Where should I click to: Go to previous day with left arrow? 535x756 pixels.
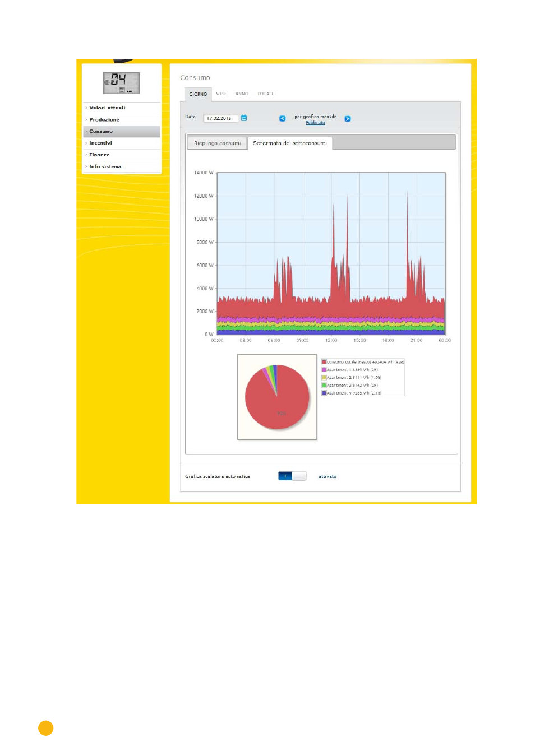pyautogui.click(x=283, y=118)
